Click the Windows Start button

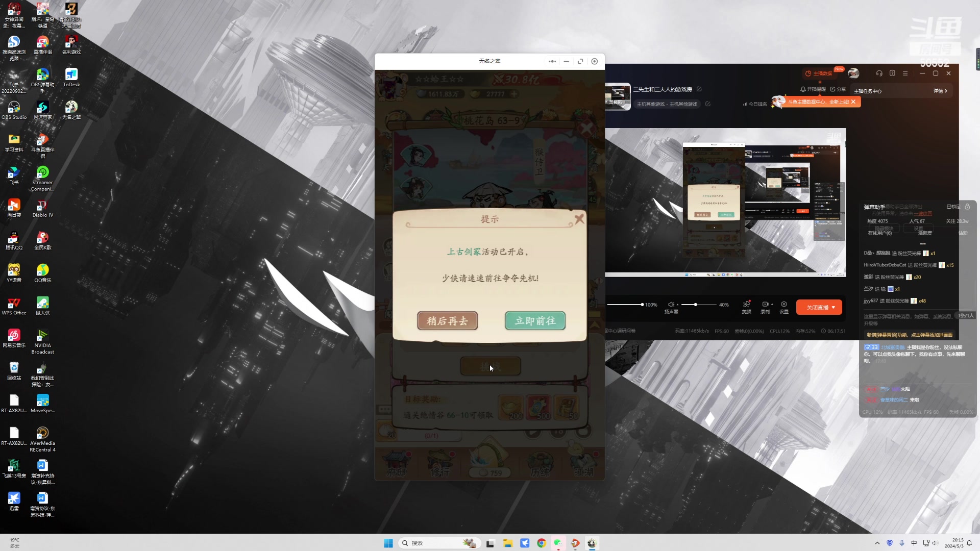click(388, 543)
